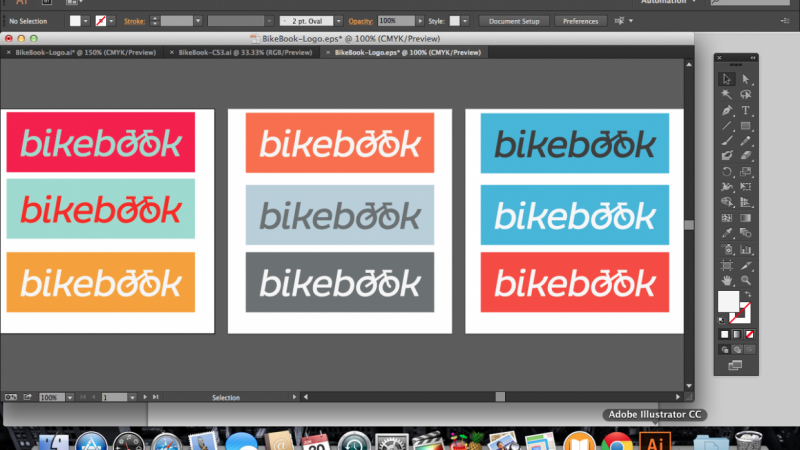Open fill swatch dropdown arrow in control bar
Image resolution: width=800 pixels, height=450 pixels.
pyautogui.click(x=85, y=21)
